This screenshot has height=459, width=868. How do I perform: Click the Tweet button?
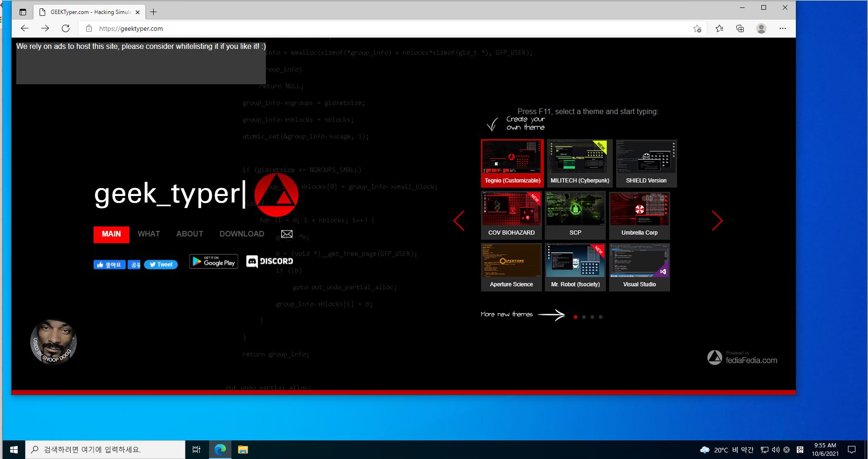[161, 265]
